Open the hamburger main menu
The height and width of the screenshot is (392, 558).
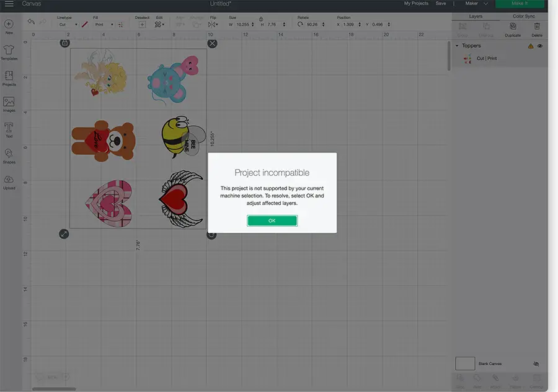coord(9,4)
